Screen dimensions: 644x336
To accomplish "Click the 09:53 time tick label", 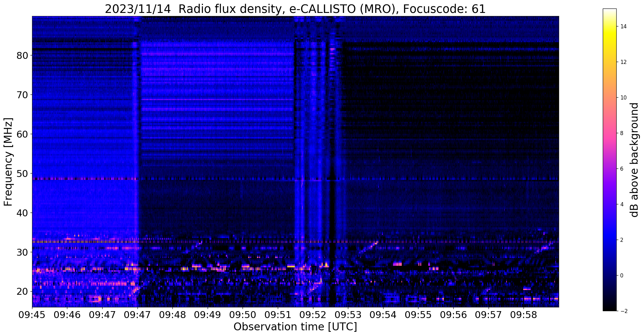I will click(348, 315).
